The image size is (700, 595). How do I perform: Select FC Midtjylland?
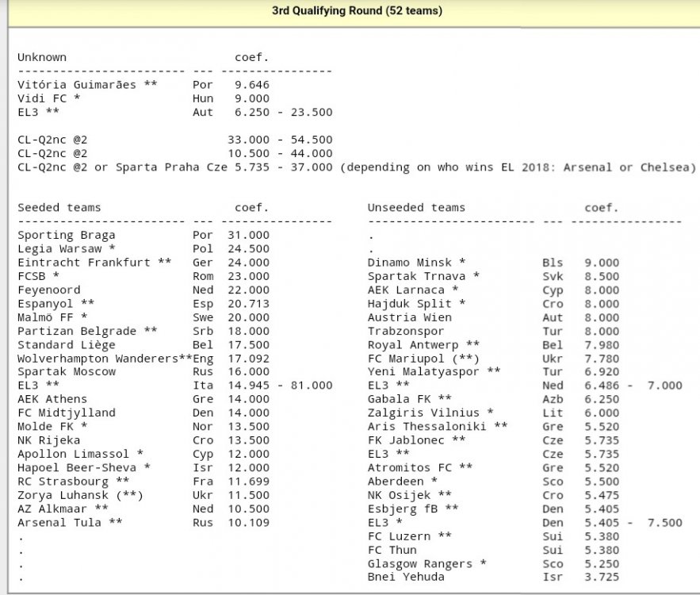66,413
